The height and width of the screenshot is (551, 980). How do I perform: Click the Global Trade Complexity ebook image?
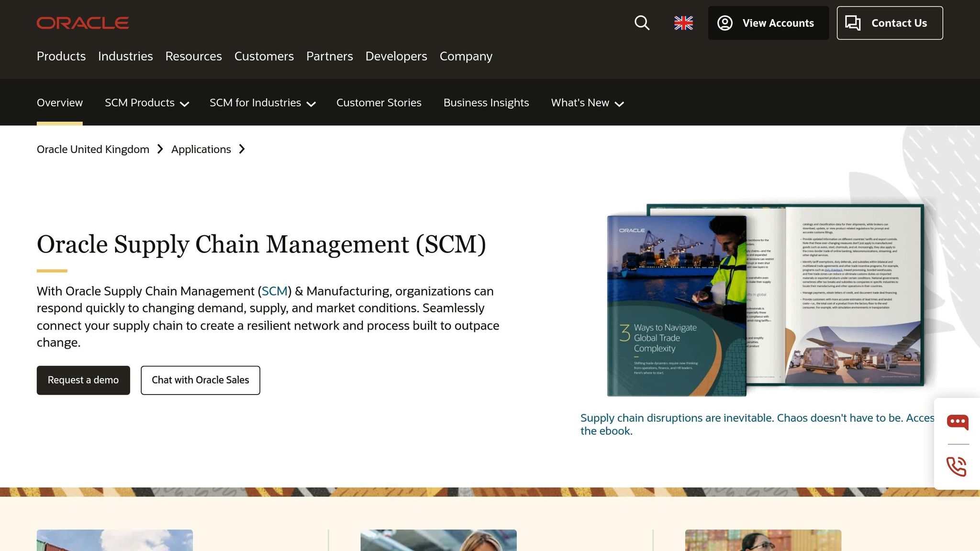[x=765, y=300]
